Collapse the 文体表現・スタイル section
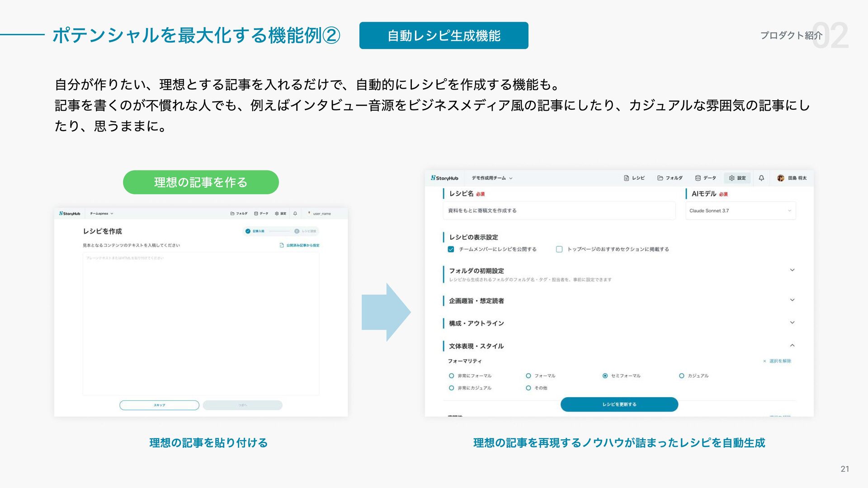 [792, 346]
